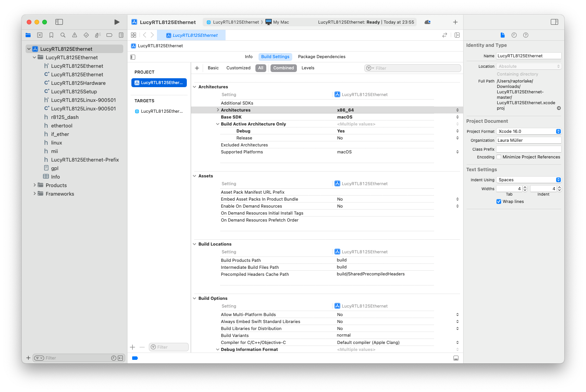Open the Find navigator magnifier icon
Image resolution: width=586 pixels, height=392 pixels.
tap(63, 35)
